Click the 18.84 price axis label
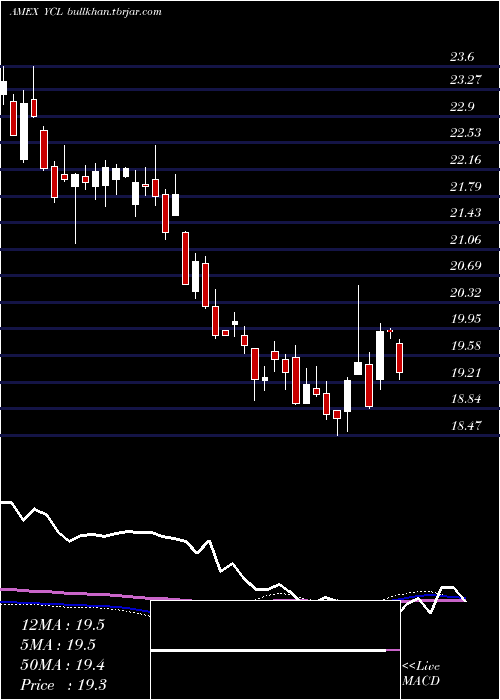Viewport: 500px width, 700px height. (466, 399)
